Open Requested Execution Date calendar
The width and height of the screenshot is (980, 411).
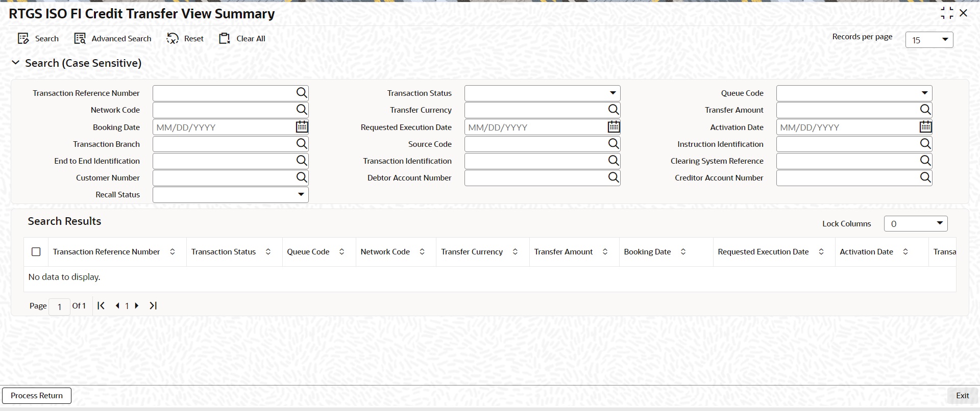[x=614, y=127]
